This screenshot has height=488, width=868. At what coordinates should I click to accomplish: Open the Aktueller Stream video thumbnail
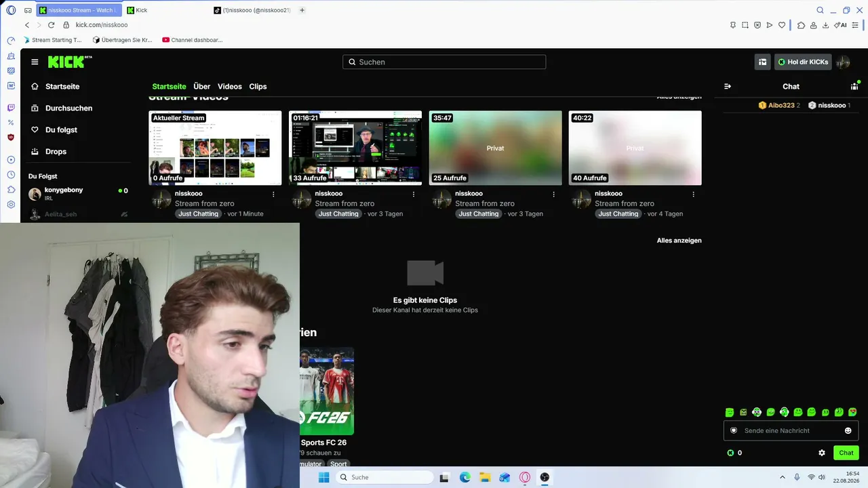tap(215, 148)
